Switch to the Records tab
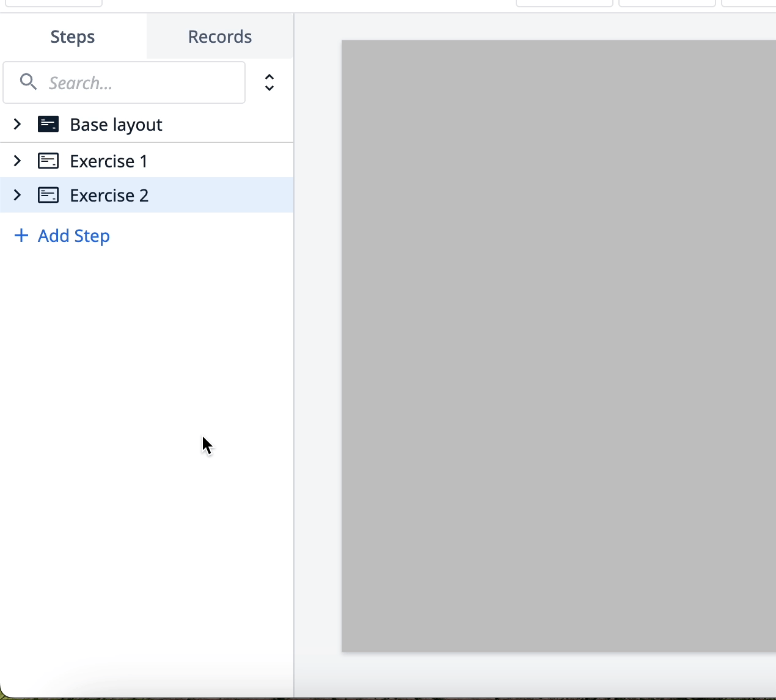 (220, 37)
